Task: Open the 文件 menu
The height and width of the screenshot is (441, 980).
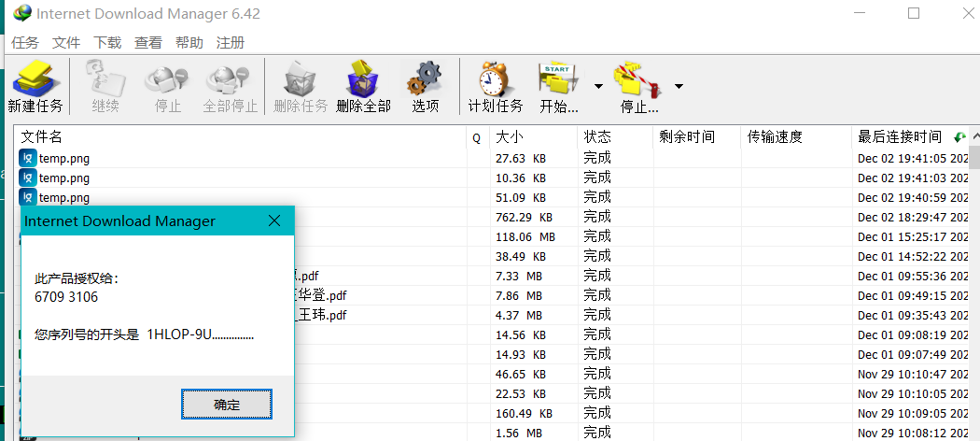Action: [66, 43]
